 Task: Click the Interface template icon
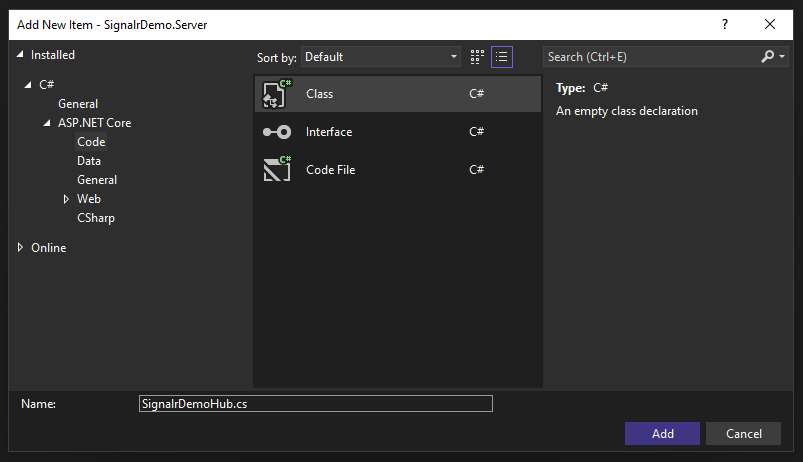point(276,132)
